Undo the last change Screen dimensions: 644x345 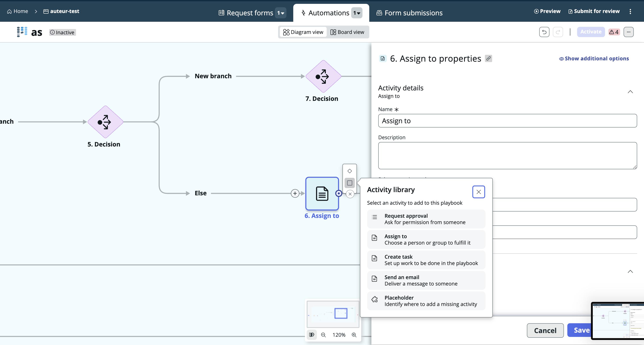pos(544,32)
